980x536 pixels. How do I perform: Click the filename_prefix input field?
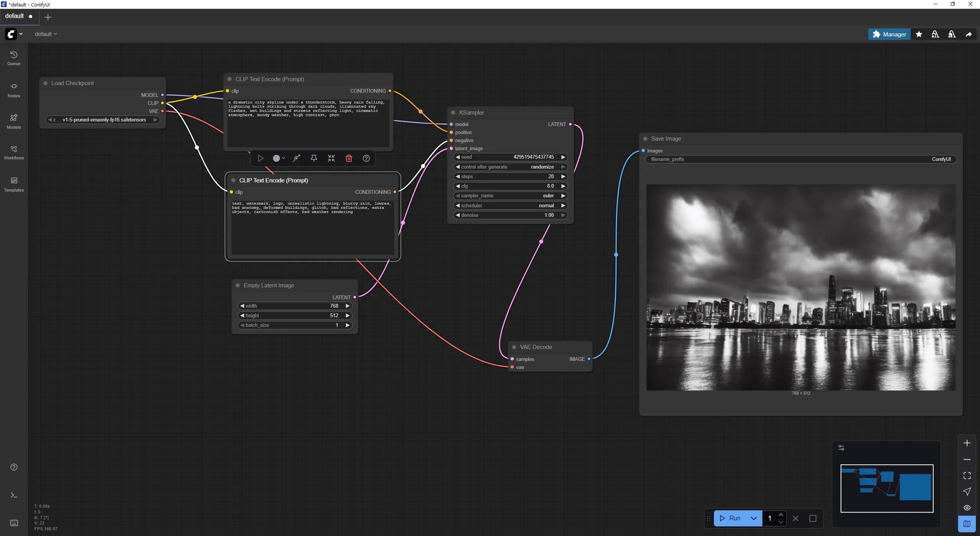(x=801, y=159)
